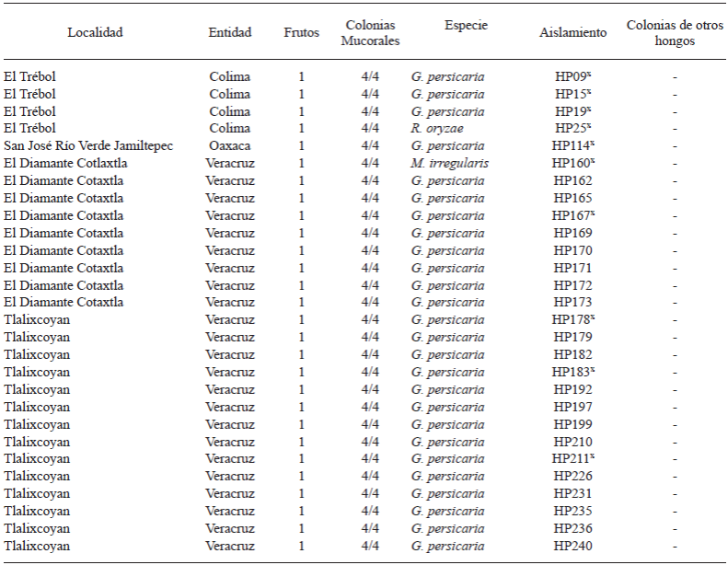Select isolate HP240 in the last row
Viewport: 728px width, 565px height.
pyautogui.click(x=572, y=546)
